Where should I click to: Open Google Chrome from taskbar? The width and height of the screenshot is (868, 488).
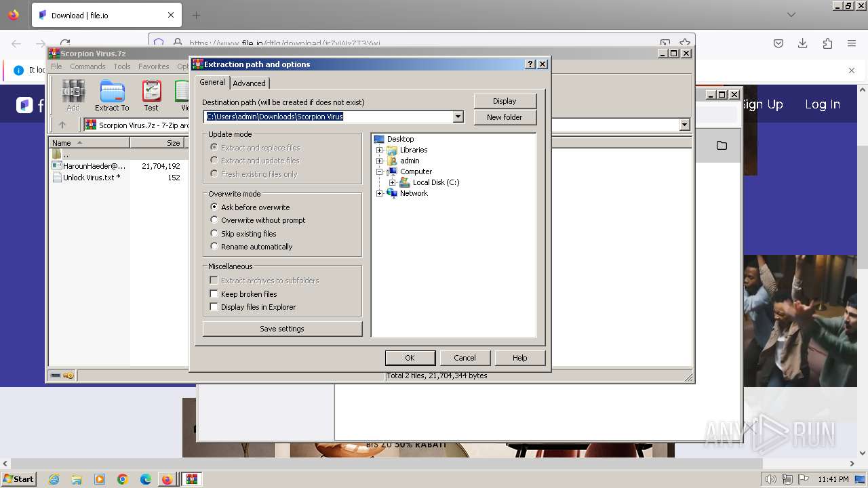point(123,479)
